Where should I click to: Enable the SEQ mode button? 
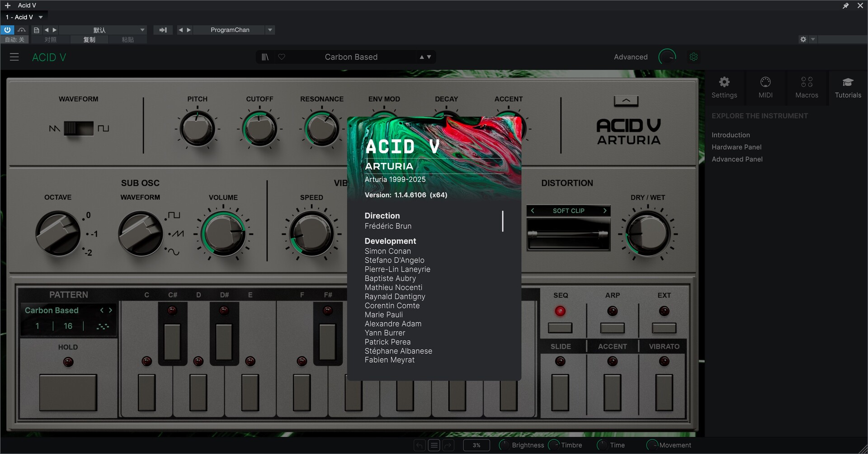(560, 328)
